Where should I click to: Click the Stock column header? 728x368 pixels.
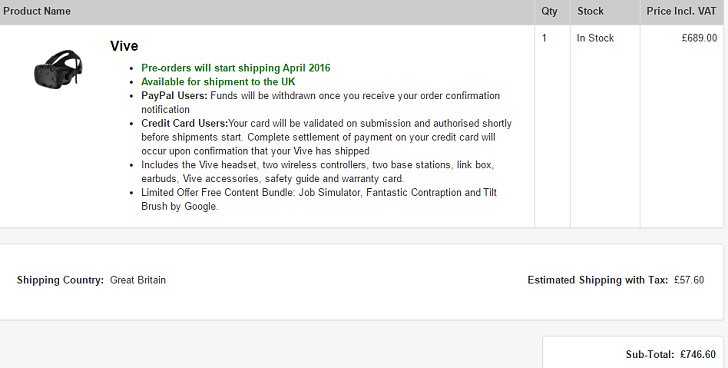pyautogui.click(x=590, y=11)
